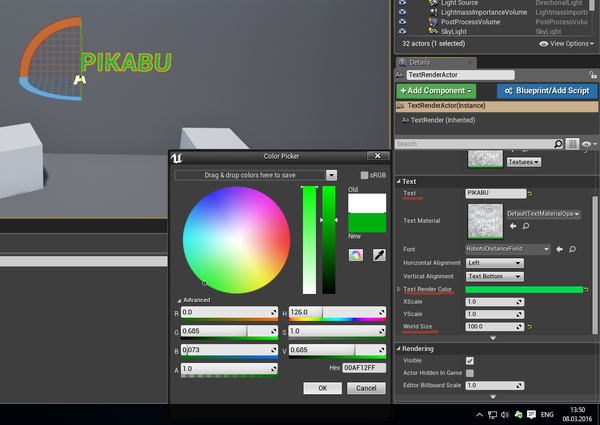600x425 pixels.
Task: Click the search magnifier in Details search bar
Action: click(x=557, y=144)
